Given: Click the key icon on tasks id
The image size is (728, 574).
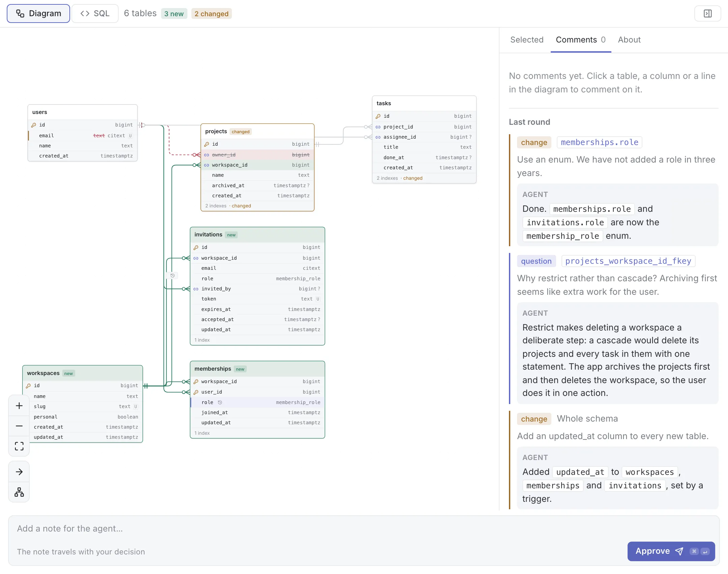Looking at the screenshot, I should click(378, 116).
